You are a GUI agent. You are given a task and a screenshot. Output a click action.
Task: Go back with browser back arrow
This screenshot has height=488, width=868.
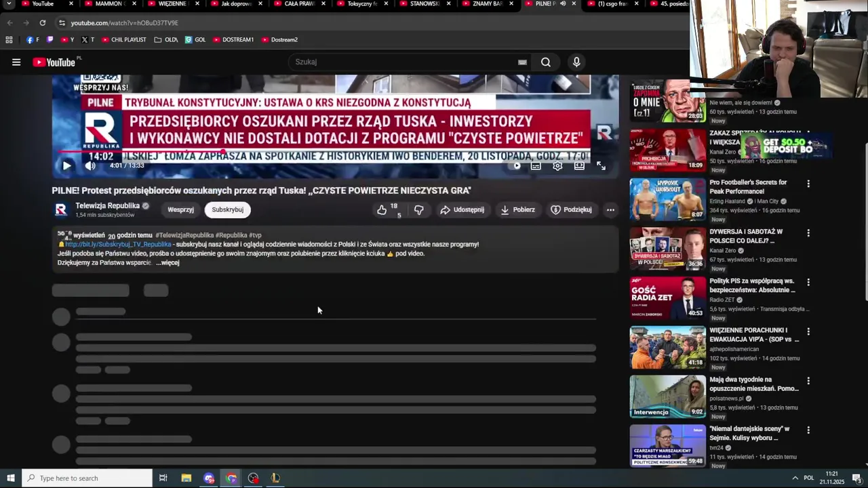[9, 23]
